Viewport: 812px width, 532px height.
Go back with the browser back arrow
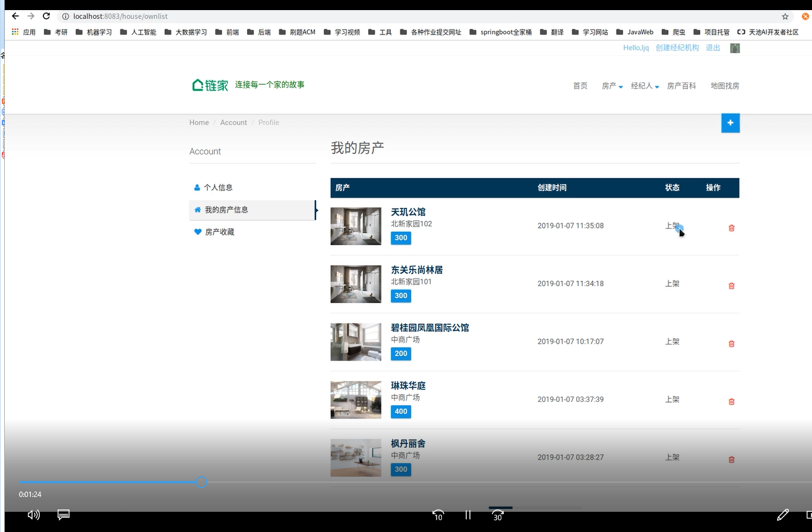tap(15, 16)
